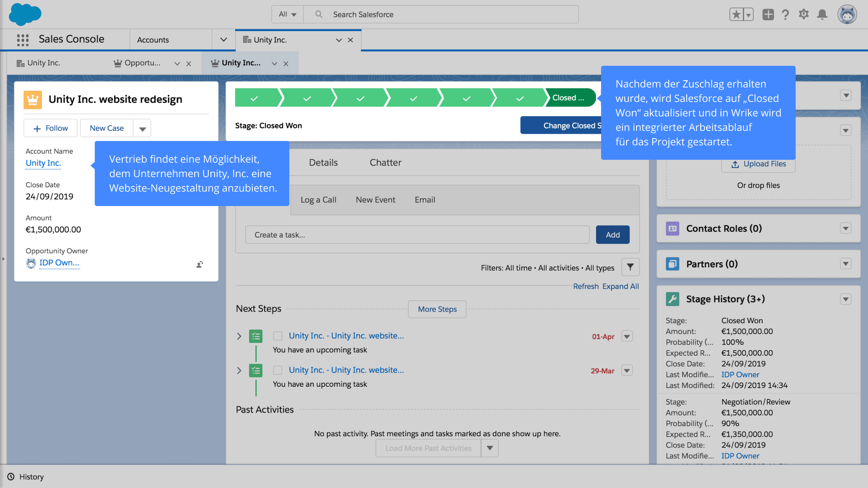Click the Search Salesforce field
Screen dimensions: 868x488
pos(441,14)
